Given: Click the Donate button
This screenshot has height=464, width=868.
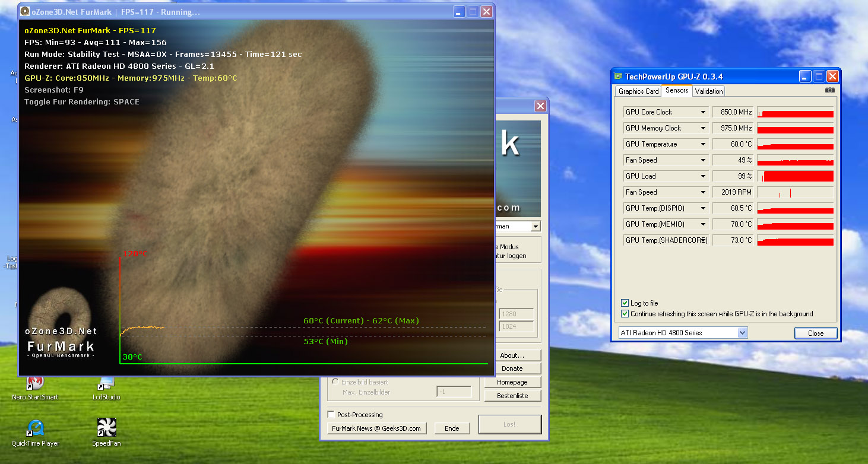Looking at the screenshot, I should point(512,368).
